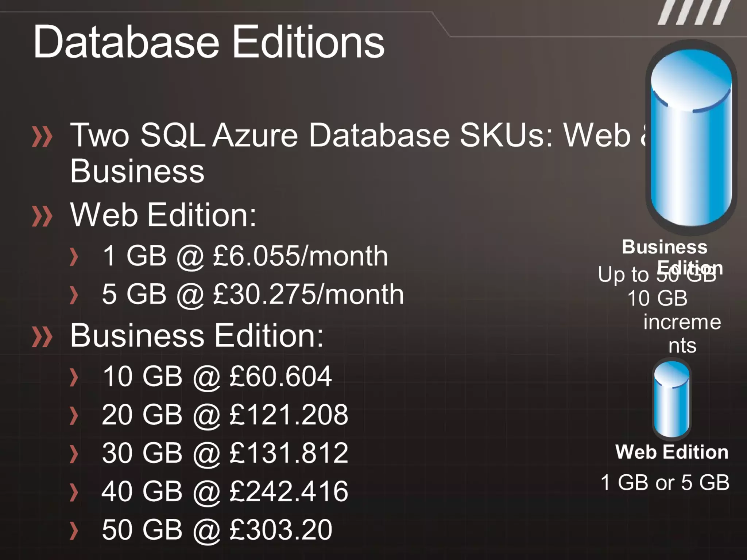Click the double-chevron bullet beside Web Edition heading

42,216
